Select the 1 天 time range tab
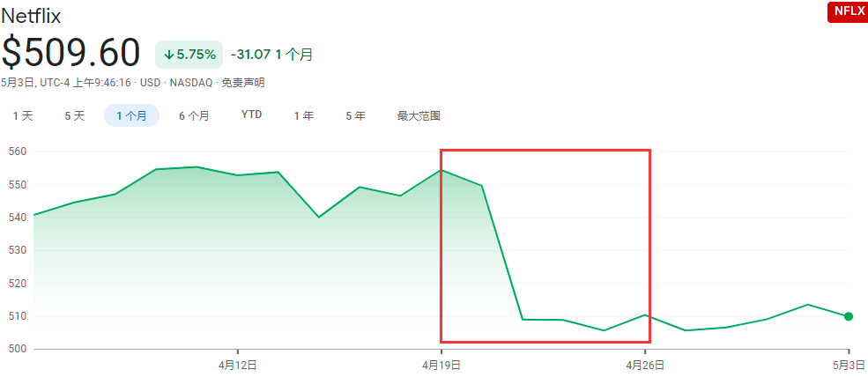Screen dimensions: 868x377 point(23,115)
